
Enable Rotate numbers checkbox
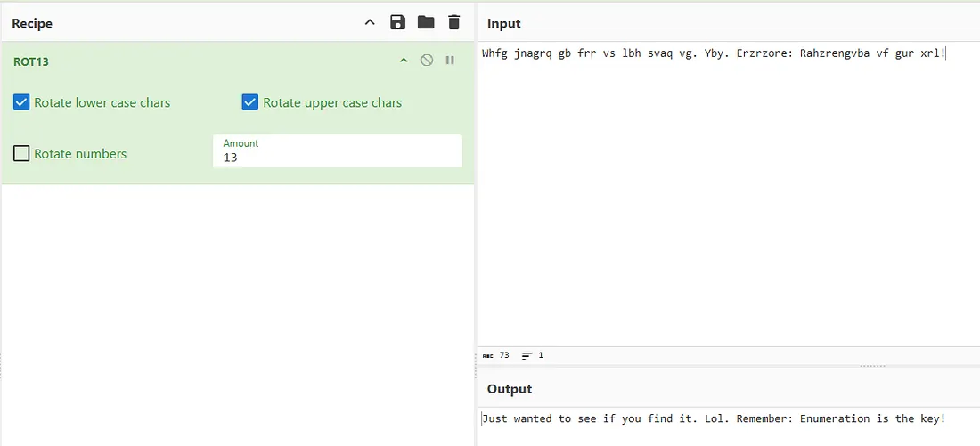click(22, 154)
